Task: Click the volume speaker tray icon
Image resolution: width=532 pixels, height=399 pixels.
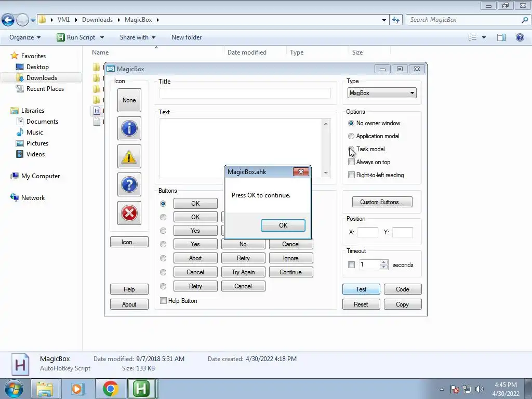Action: pyautogui.click(x=480, y=389)
